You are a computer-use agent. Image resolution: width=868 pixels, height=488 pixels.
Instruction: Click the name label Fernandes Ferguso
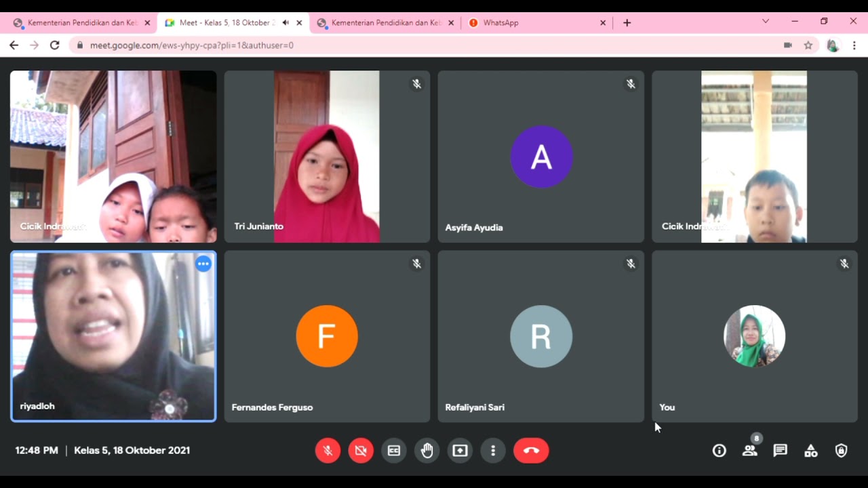point(272,407)
